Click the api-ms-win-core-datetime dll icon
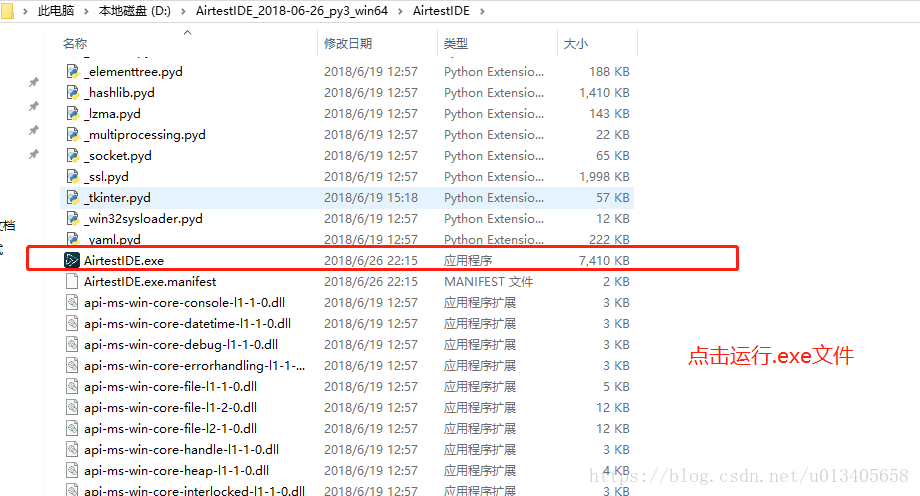Image resolution: width=920 pixels, height=496 pixels. click(72, 323)
